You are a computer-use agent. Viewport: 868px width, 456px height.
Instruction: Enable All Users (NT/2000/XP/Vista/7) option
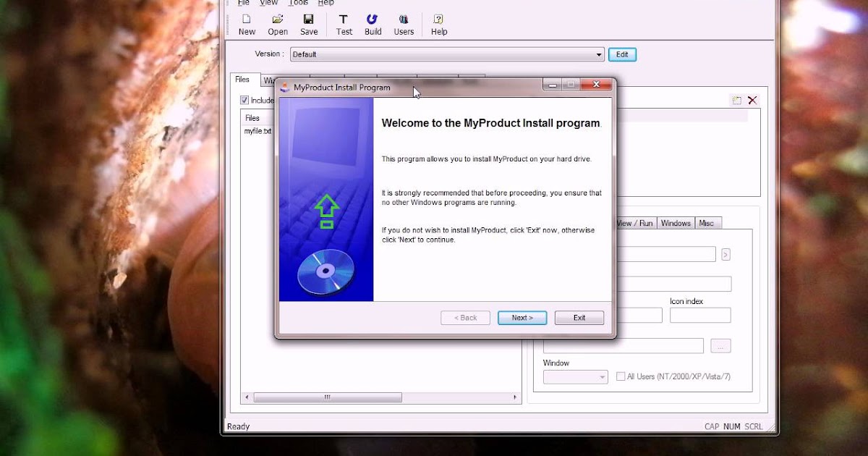pyautogui.click(x=620, y=376)
